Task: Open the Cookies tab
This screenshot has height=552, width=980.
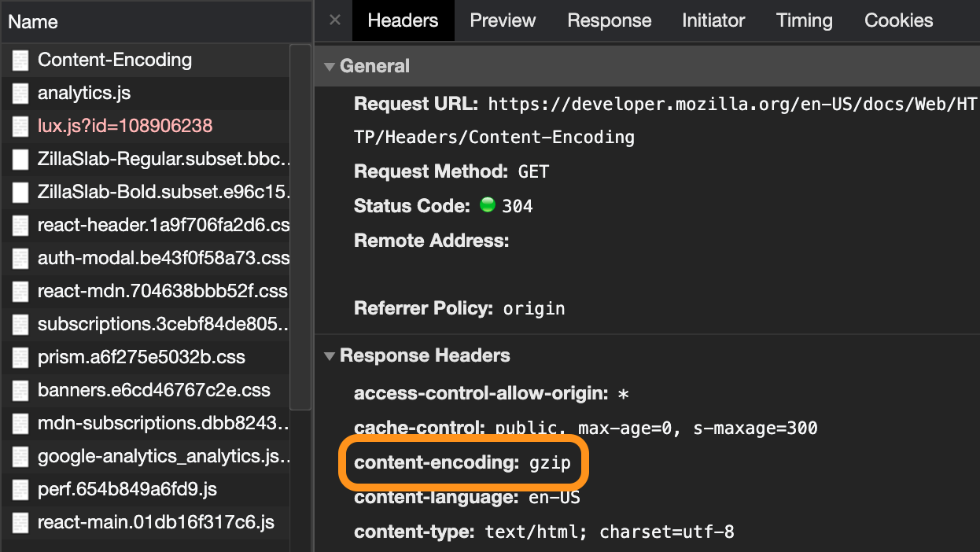Action: pyautogui.click(x=898, y=20)
